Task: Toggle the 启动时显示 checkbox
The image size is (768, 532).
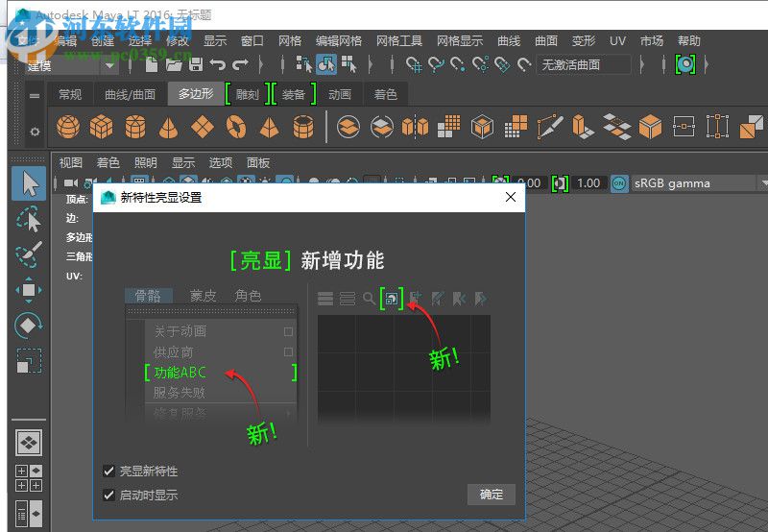Action: [108, 495]
